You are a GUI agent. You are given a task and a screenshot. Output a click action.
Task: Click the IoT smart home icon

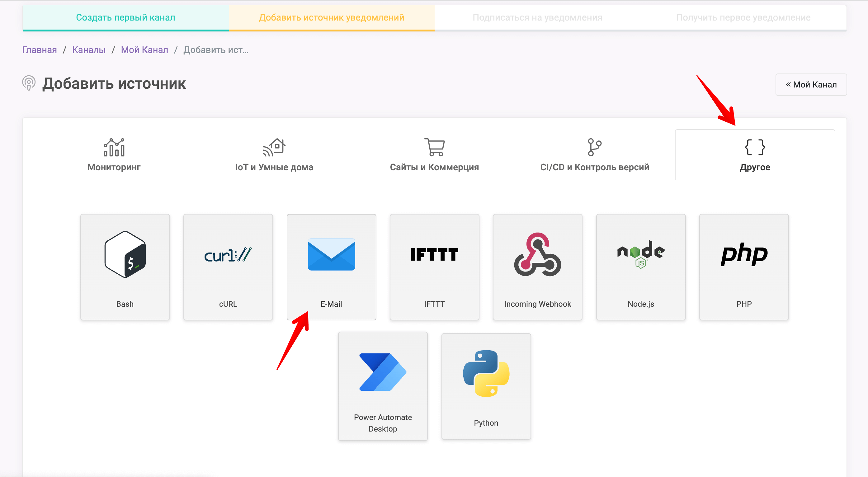(x=274, y=147)
